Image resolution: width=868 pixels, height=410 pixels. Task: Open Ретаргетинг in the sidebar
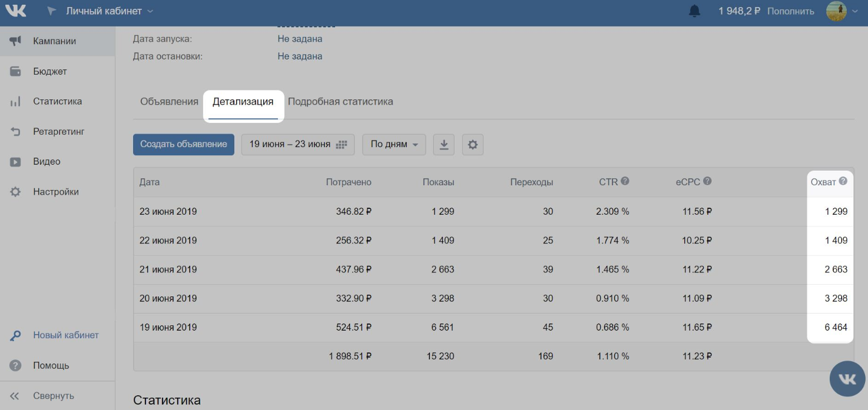click(58, 132)
